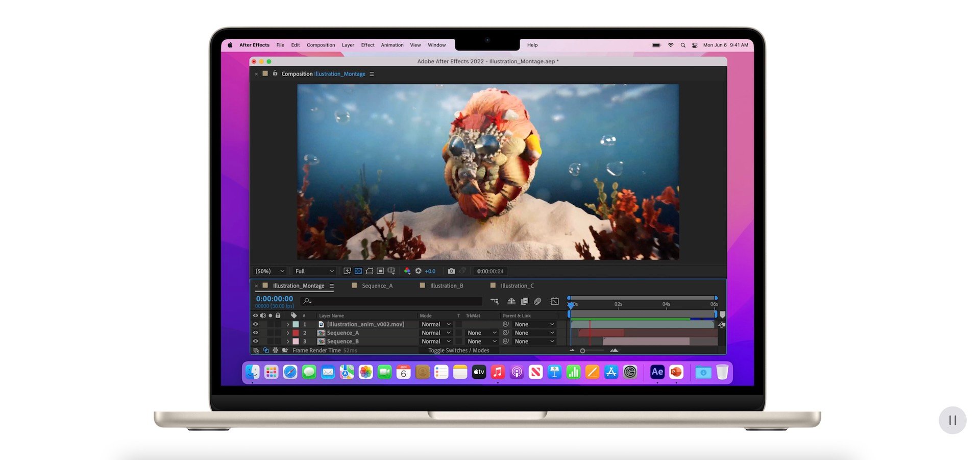Click red label color of Sequence_A
980x460 pixels.
(296, 333)
